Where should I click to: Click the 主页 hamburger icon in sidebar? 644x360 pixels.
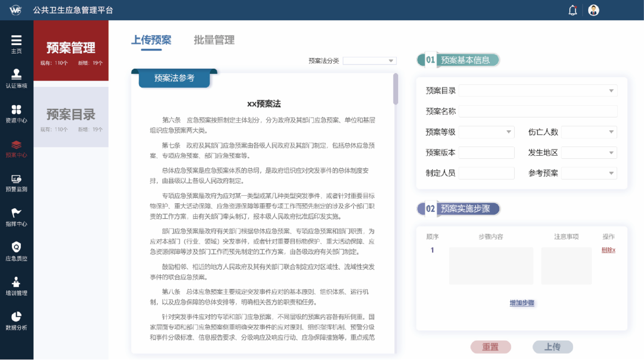pos(17,41)
